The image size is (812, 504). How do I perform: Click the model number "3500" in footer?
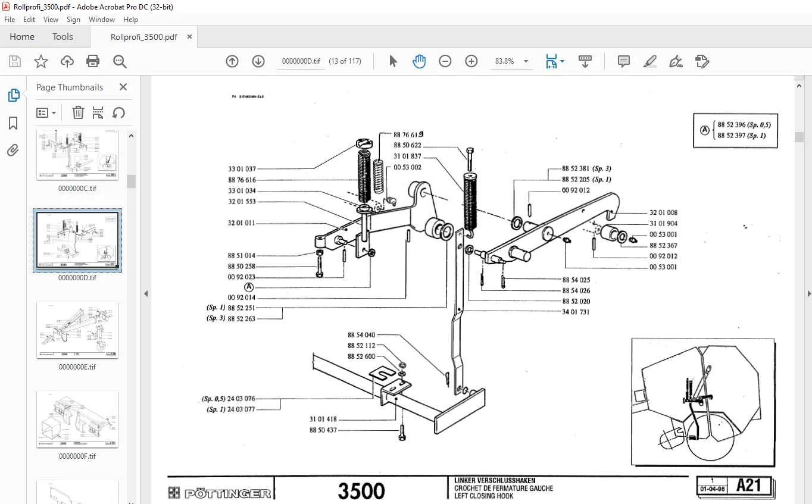pyautogui.click(x=361, y=491)
